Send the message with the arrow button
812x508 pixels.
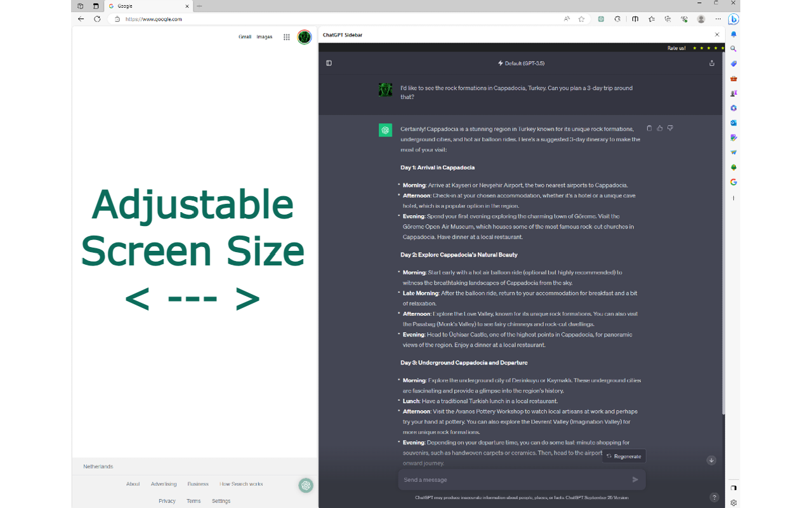coord(635,479)
